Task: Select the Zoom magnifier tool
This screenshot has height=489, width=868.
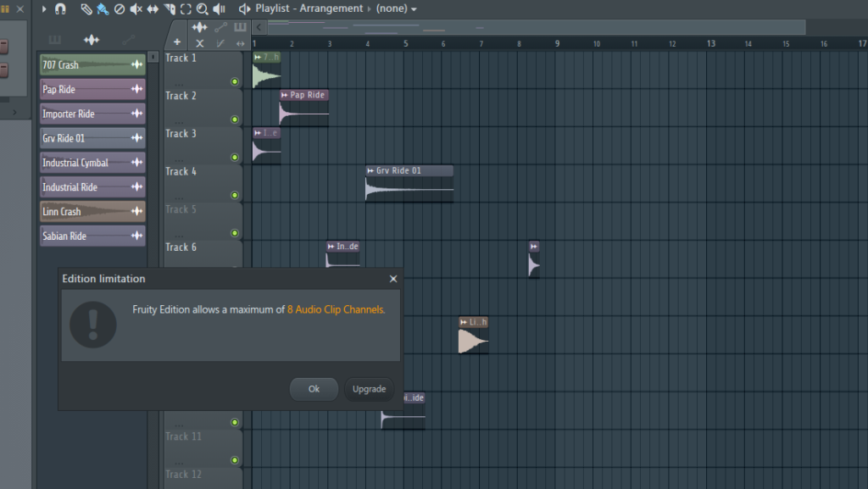Action: click(x=203, y=8)
